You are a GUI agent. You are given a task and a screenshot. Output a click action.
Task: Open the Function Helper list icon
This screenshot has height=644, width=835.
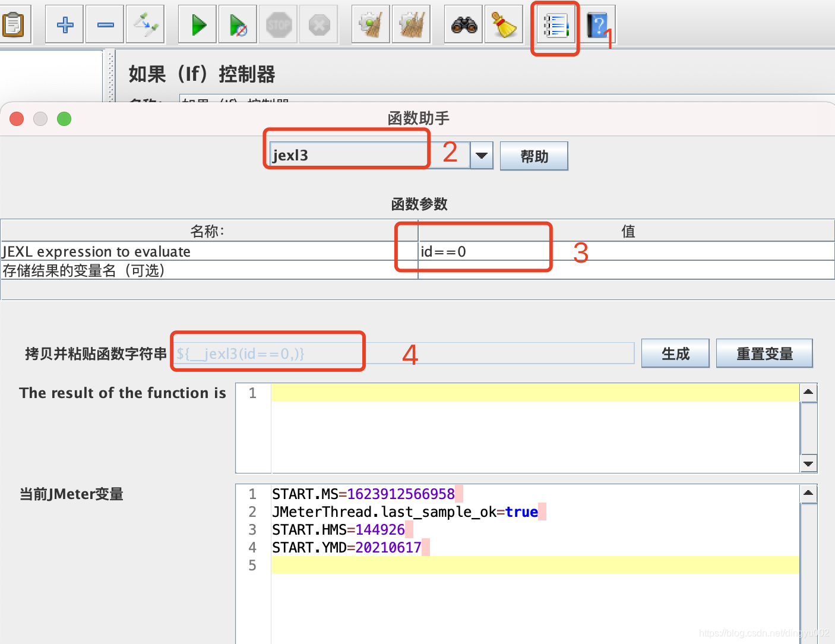coord(556,26)
